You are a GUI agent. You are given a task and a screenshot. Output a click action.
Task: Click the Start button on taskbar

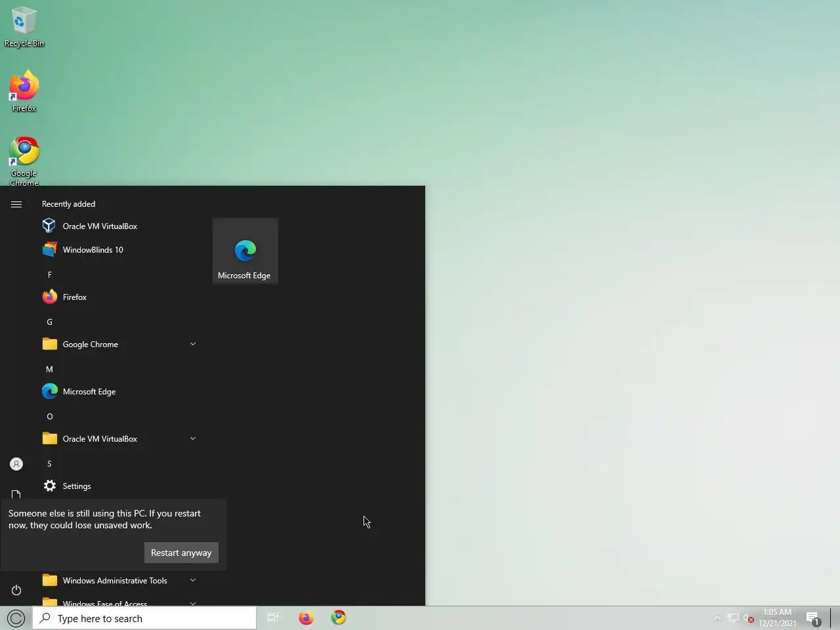click(x=16, y=618)
